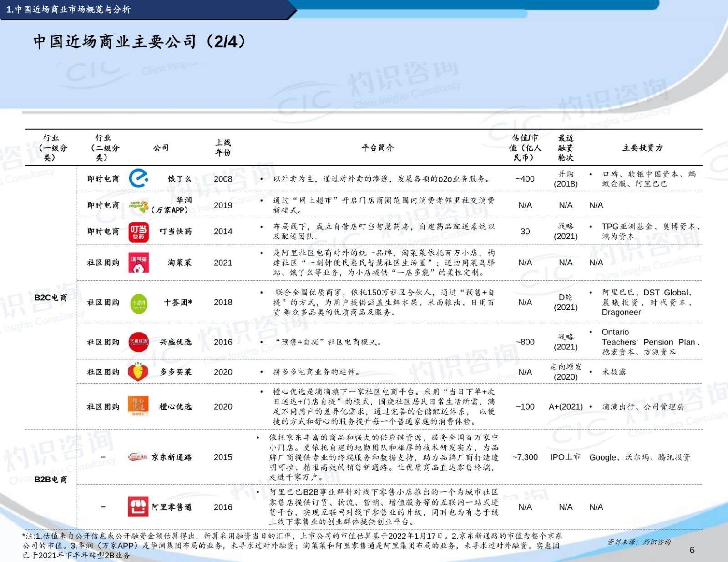Click funding round 定向增发 (2020)
The width and height of the screenshot is (728, 562).
pyautogui.click(x=566, y=372)
